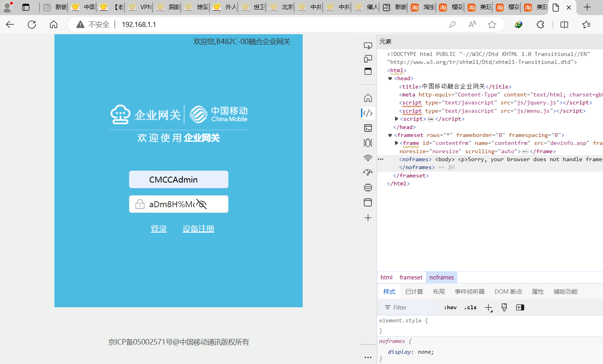Toggle device emulation in DevTools
This screenshot has width=603, height=364.
coord(368,59)
